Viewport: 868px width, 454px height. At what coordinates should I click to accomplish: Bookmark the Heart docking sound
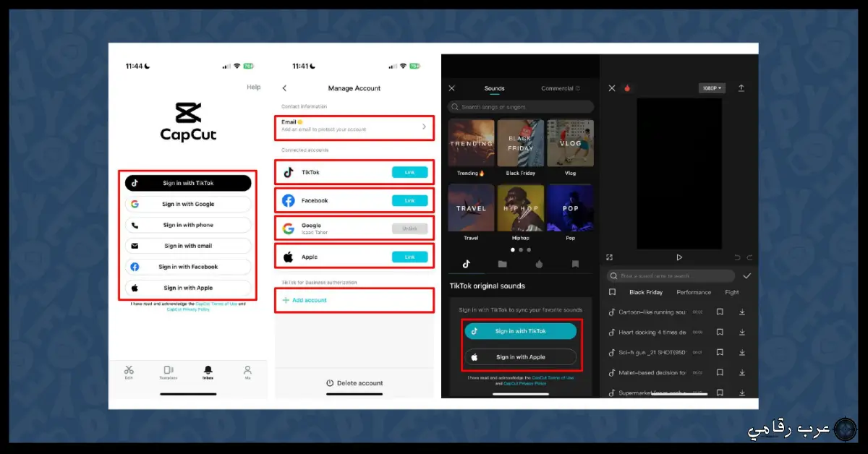pyautogui.click(x=720, y=332)
